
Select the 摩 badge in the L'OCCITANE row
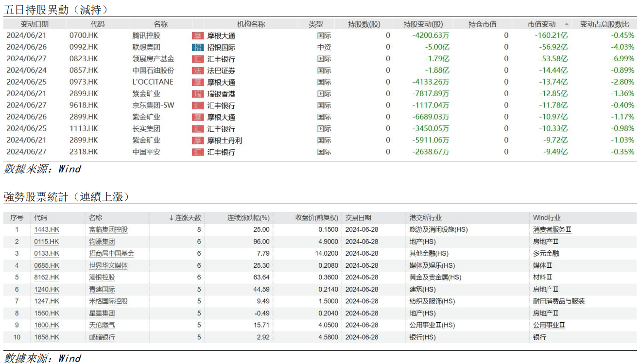pyautogui.click(x=198, y=82)
